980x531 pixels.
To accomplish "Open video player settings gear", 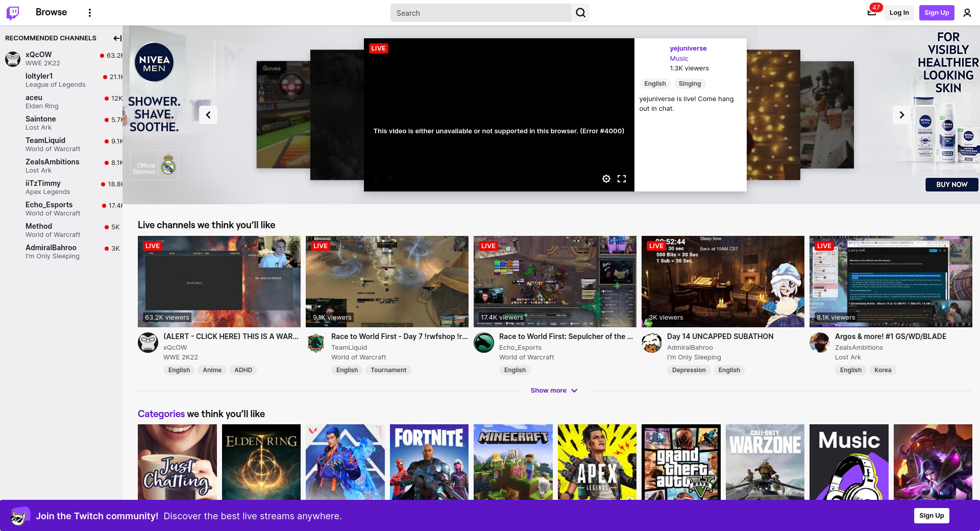I will tap(606, 179).
